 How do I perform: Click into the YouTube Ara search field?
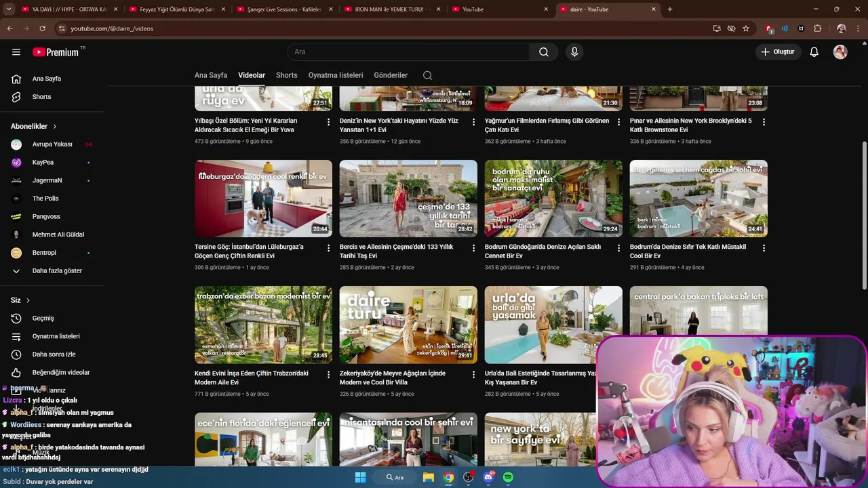coord(408,52)
